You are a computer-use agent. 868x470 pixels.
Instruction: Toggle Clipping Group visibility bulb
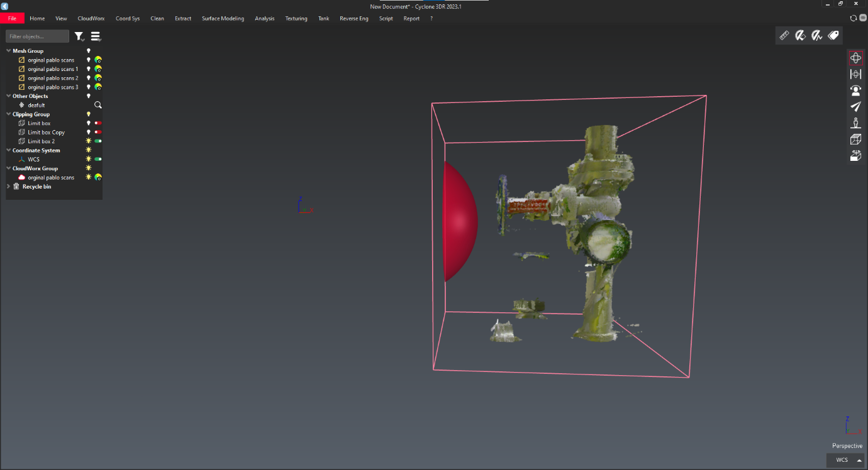[89, 114]
